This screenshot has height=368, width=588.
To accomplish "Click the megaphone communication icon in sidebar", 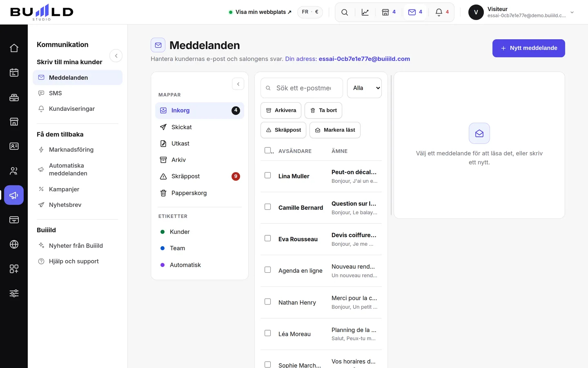I will point(14,195).
